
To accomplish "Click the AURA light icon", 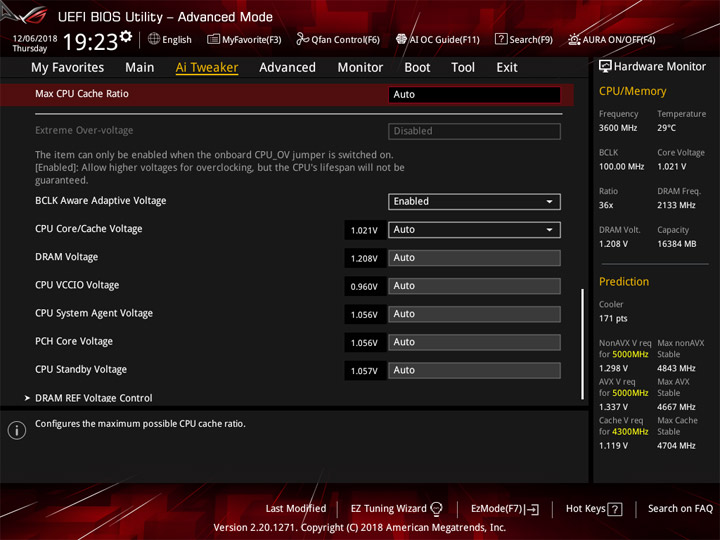I will pos(574,39).
